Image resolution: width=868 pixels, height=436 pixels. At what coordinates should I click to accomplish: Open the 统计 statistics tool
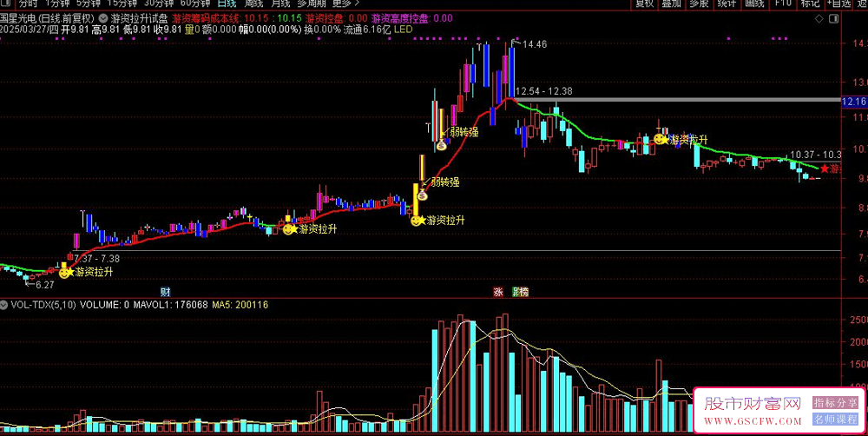727,3
